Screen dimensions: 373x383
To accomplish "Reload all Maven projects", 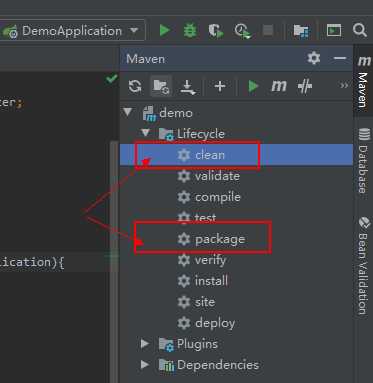I will (135, 86).
